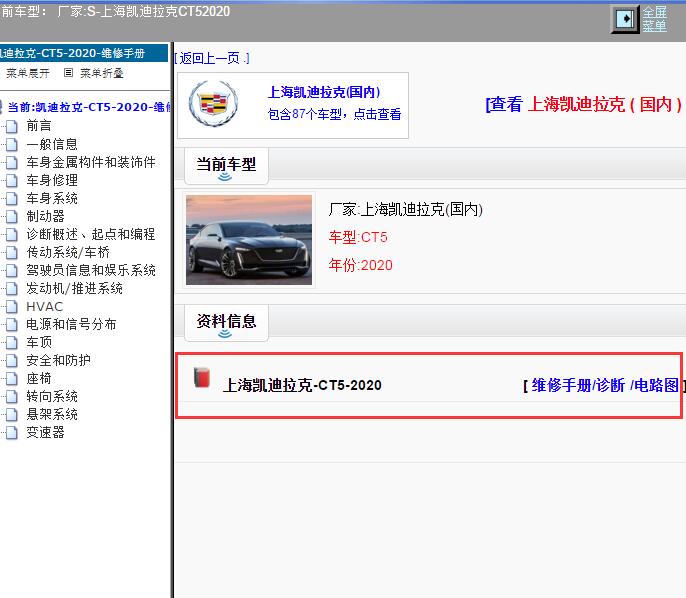Viewport: 686px width, 598px height.
Task: Click the page icon beside 座椅
Action: coord(12,379)
